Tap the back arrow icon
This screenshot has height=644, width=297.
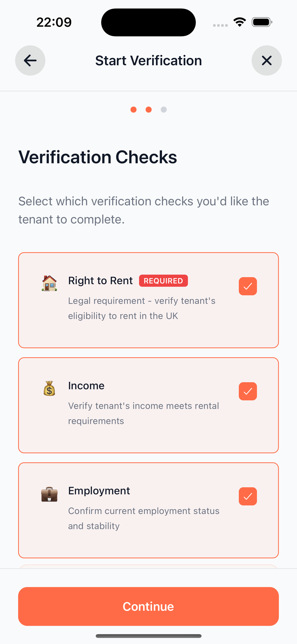[30, 60]
